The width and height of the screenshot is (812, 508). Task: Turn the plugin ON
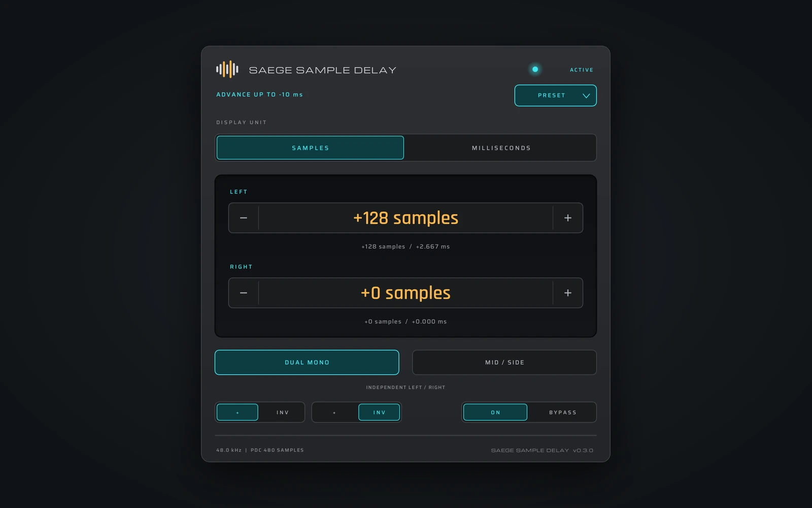coord(495,412)
